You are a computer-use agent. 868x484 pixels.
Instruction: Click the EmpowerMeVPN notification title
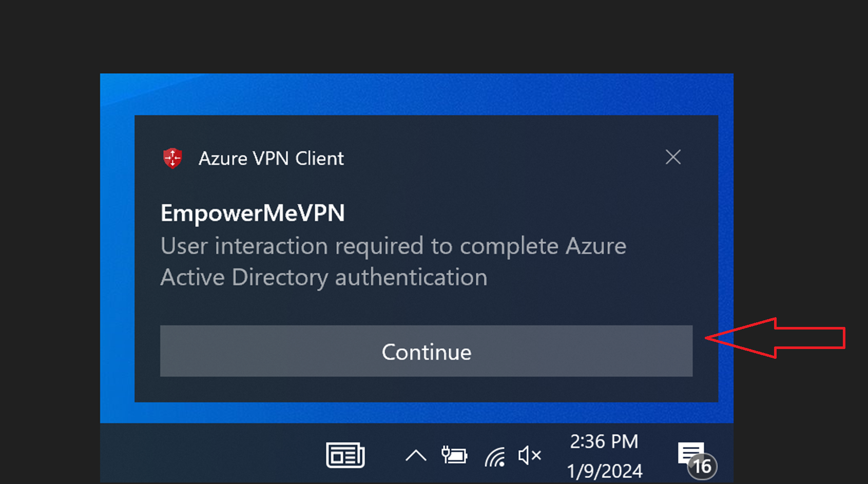pos(253,213)
